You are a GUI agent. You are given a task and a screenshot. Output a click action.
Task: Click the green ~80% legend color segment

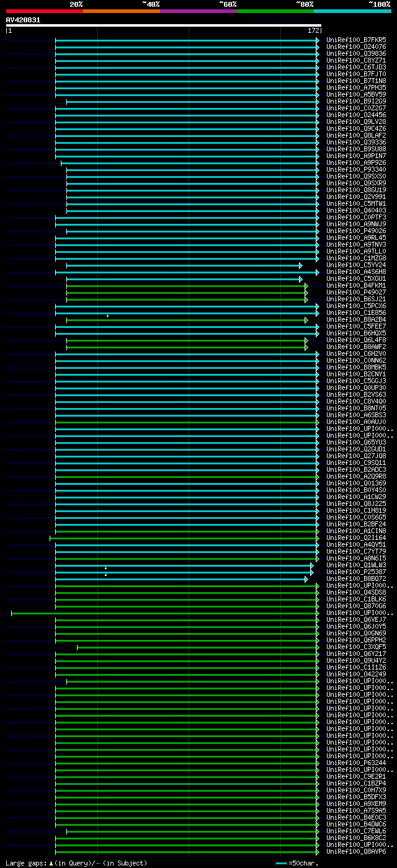pyautogui.click(x=275, y=11)
